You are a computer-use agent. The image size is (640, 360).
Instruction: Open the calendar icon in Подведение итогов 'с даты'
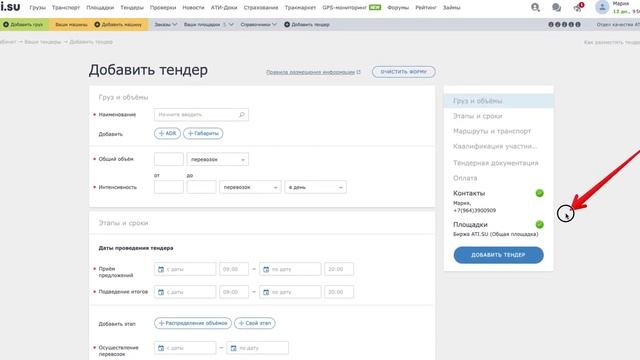point(161,292)
